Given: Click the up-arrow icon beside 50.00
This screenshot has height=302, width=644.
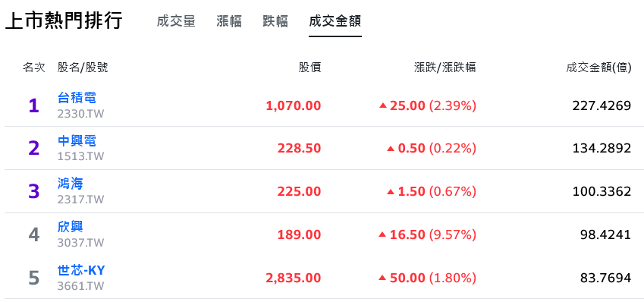Looking at the screenshot, I should (x=383, y=278).
